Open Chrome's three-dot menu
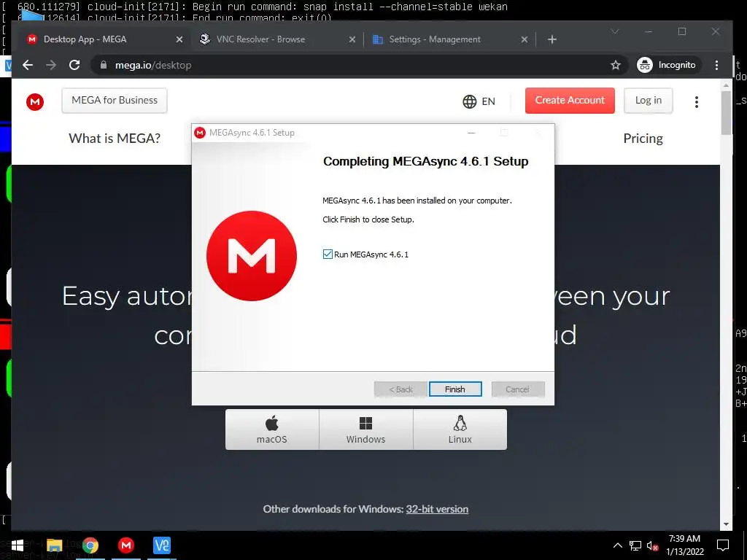 (716, 65)
